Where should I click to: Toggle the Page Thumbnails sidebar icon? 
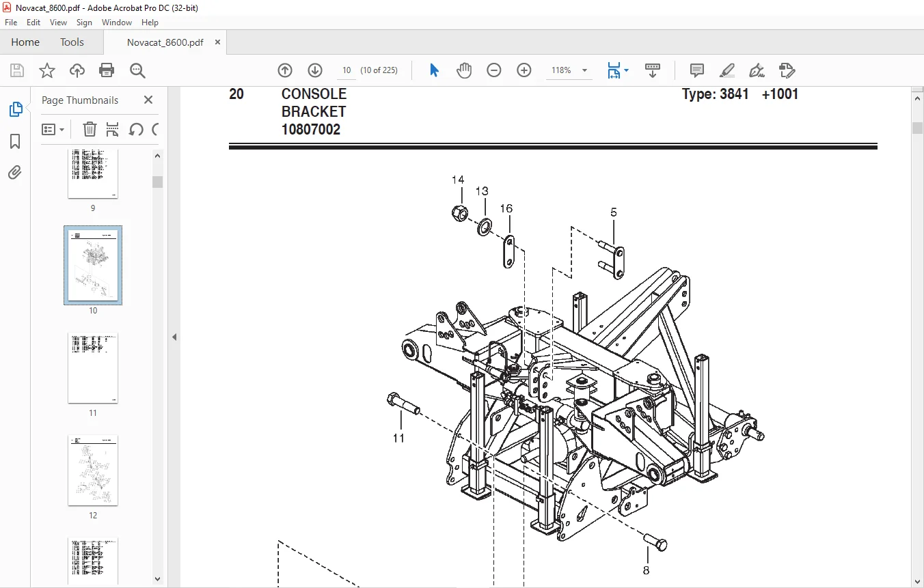point(15,109)
